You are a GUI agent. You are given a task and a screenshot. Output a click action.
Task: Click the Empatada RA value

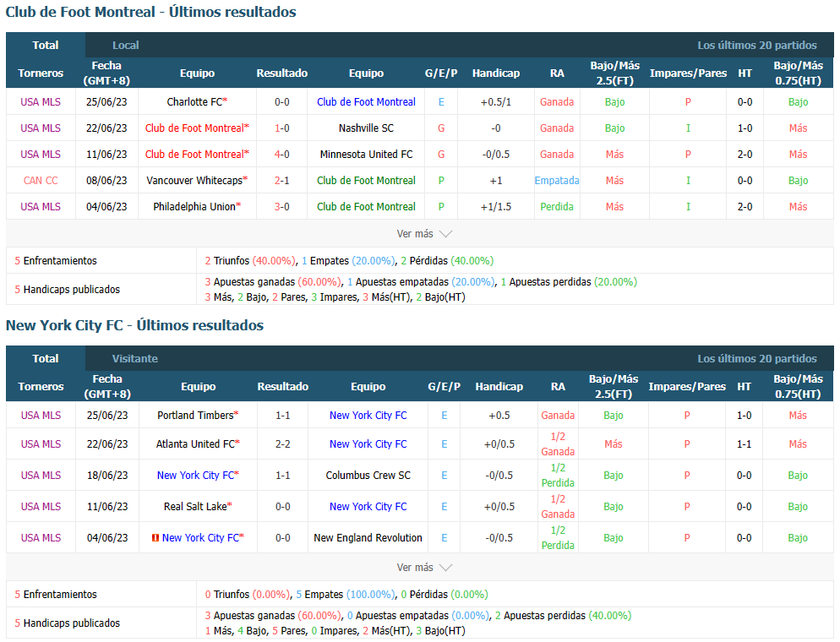[x=557, y=181]
